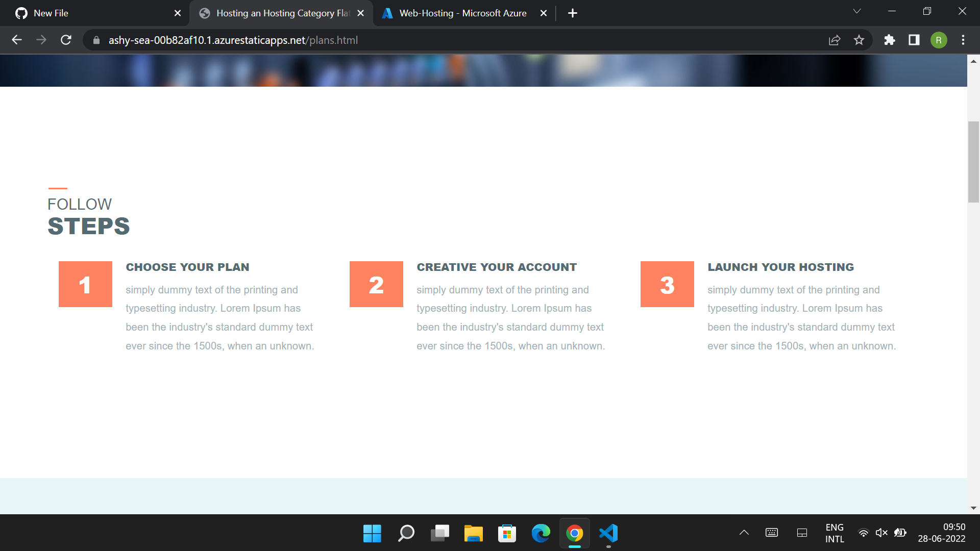Click the forward navigation arrow
Screen dimensions: 980x551
click(41, 40)
